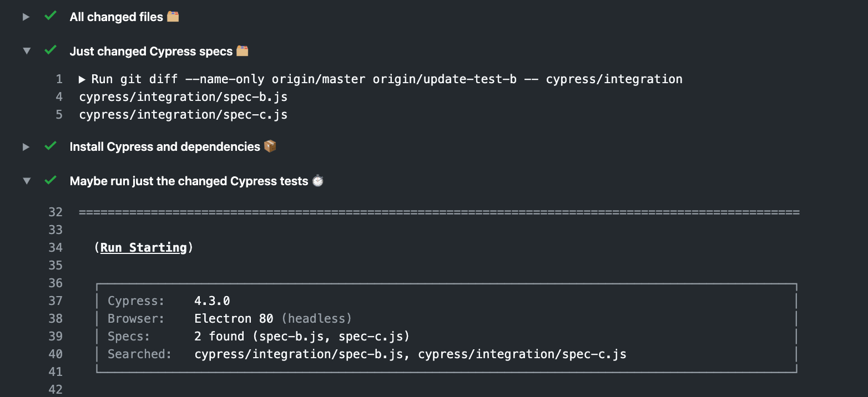Image resolution: width=868 pixels, height=397 pixels.
Task: Expand the All changed files step
Action: click(26, 17)
